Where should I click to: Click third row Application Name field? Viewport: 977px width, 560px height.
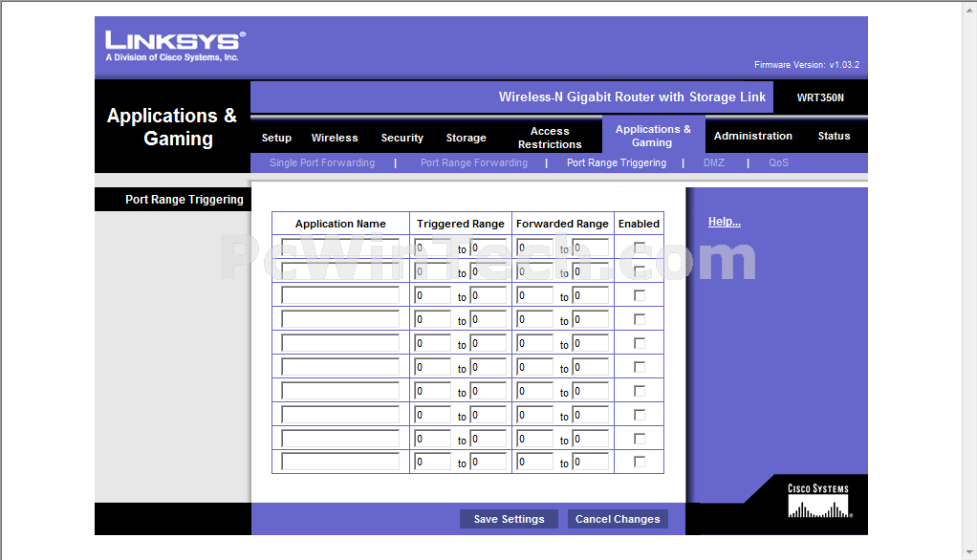pyautogui.click(x=340, y=294)
